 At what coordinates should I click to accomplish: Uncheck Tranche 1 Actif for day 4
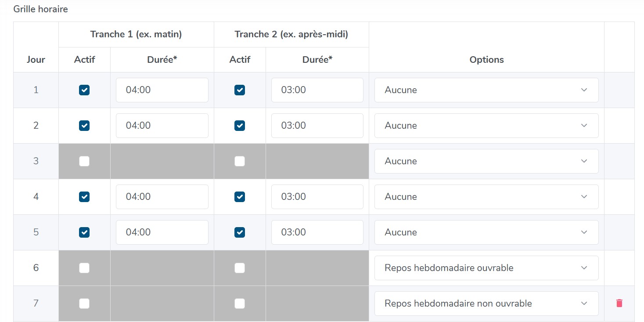[84, 197]
